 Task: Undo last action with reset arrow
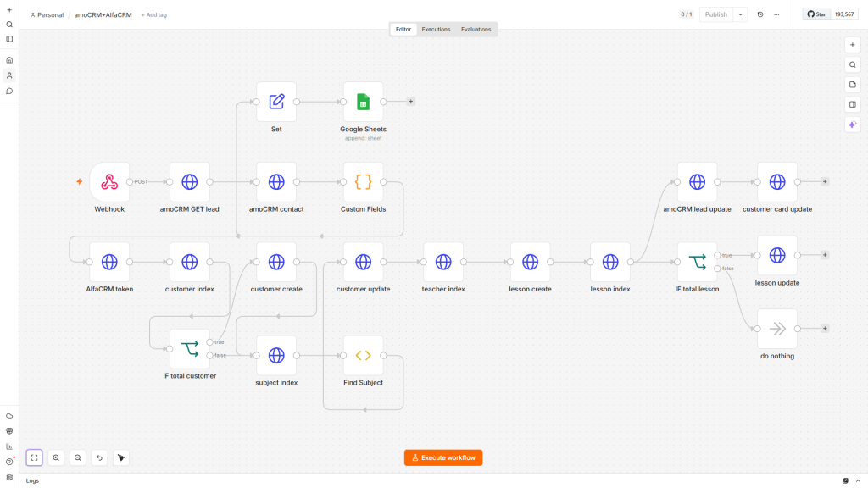100,457
